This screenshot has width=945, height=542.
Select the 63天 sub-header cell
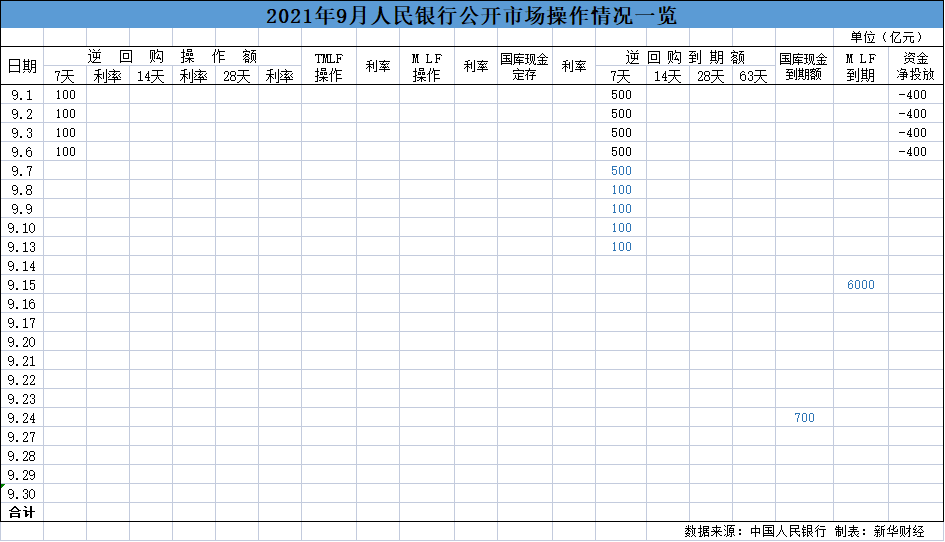pyautogui.click(x=753, y=76)
